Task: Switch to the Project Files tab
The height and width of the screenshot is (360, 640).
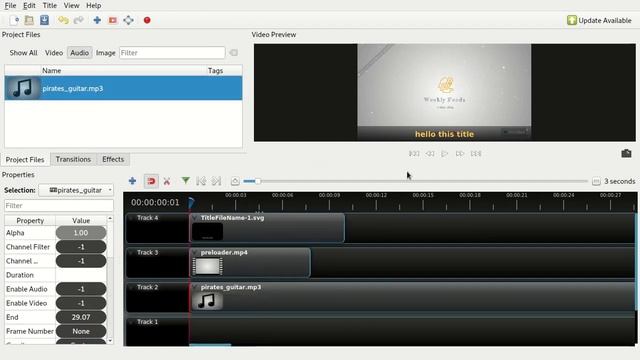Action: tap(25, 160)
